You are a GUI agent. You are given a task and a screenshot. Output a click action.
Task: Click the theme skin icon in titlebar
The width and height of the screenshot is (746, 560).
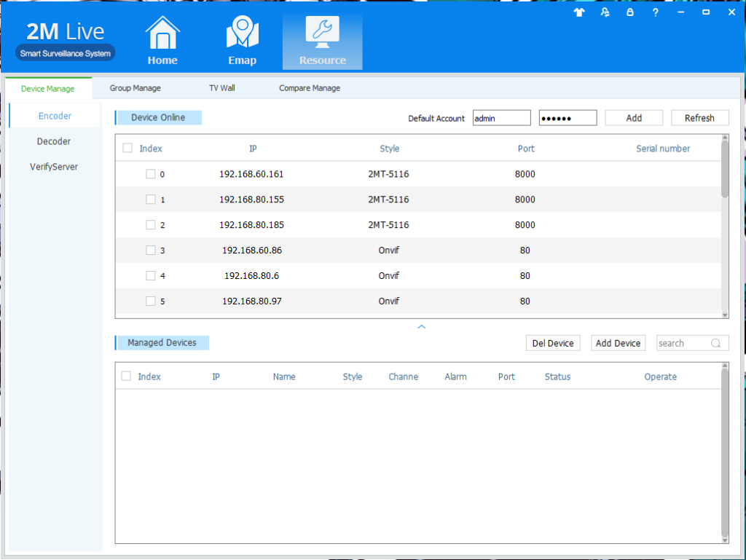(578, 12)
